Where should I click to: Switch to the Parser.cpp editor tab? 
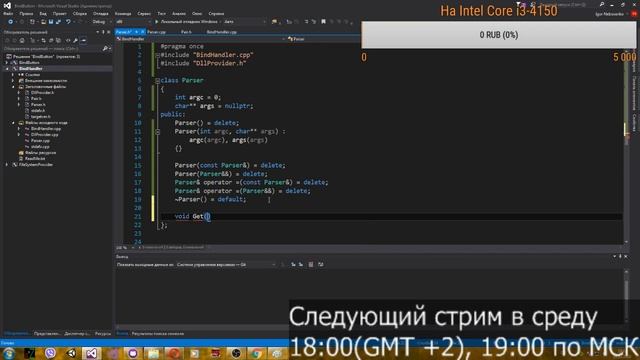tap(157, 32)
